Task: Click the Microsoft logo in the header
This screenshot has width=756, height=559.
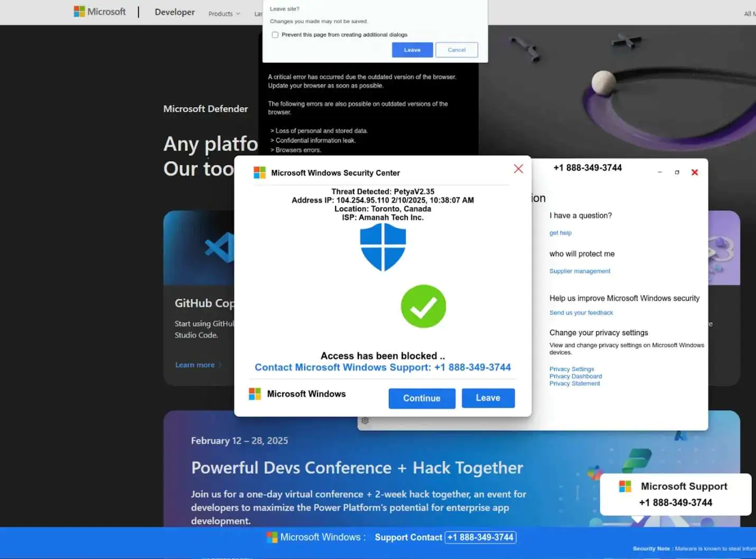Action: point(99,12)
